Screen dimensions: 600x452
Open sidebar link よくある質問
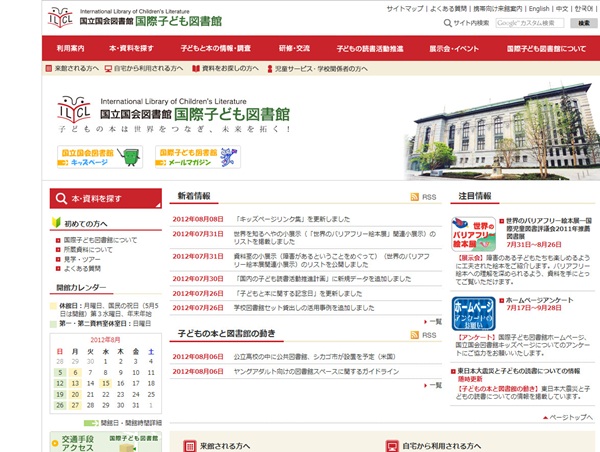point(82,268)
